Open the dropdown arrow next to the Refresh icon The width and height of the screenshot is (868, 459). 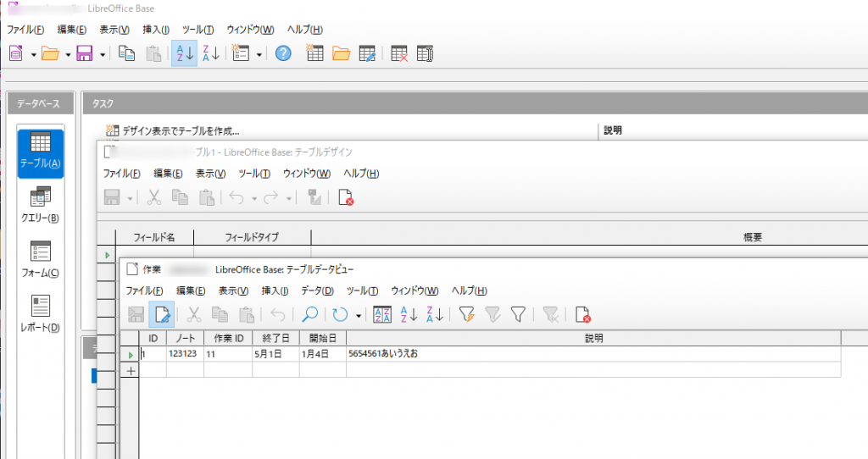[x=359, y=316]
